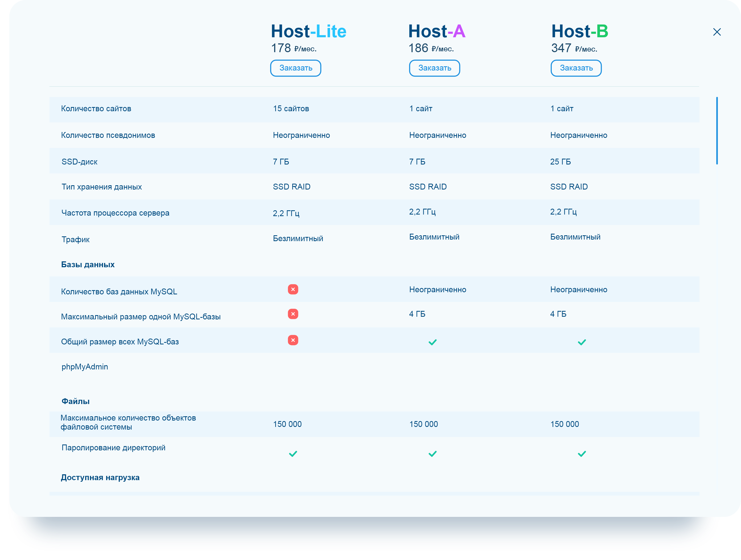
Task: Click the red X for maximum MySQL base size
Action: (293, 314)
